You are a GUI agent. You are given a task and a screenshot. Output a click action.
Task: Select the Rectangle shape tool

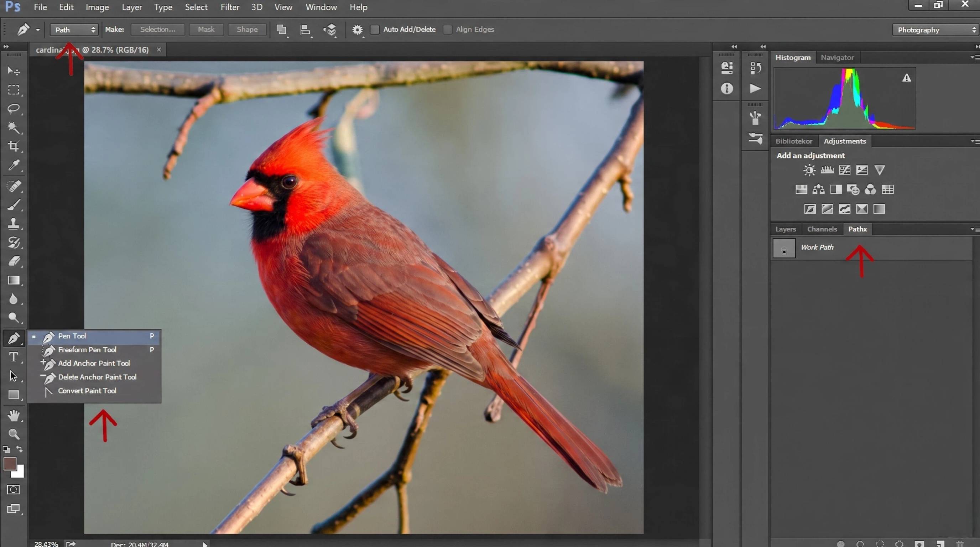[x=14, y=395]
